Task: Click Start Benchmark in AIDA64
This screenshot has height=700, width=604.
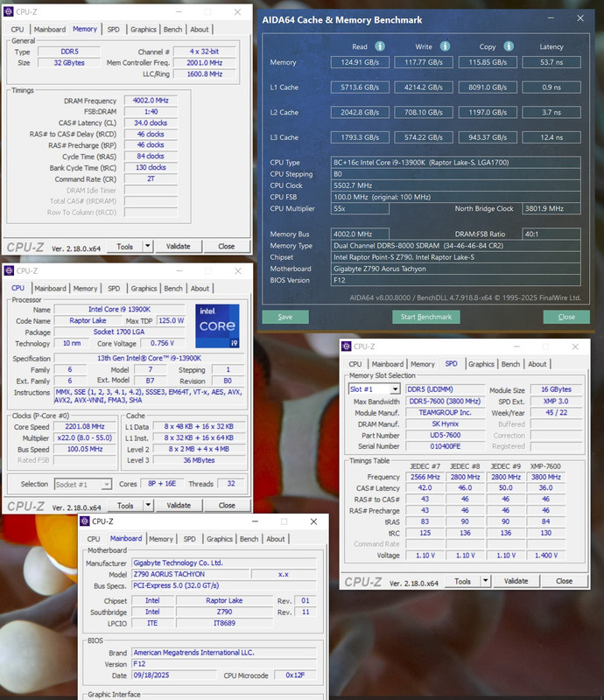Action: (426, 317)
